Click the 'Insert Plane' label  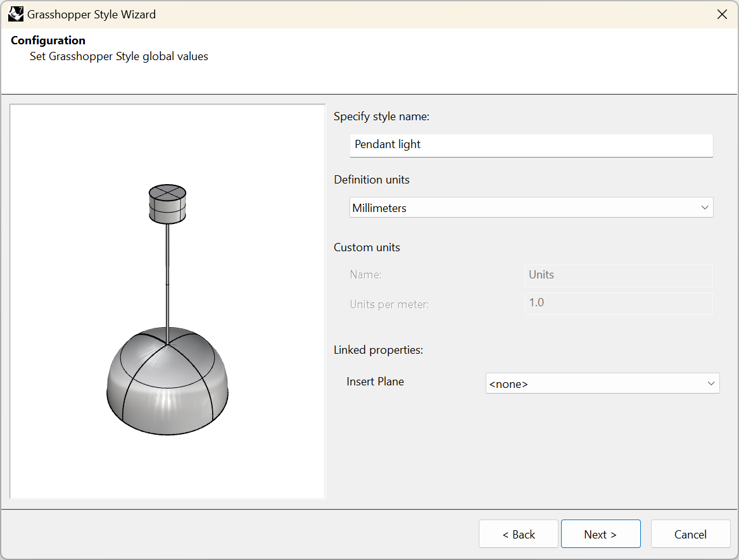coord(375,382)
